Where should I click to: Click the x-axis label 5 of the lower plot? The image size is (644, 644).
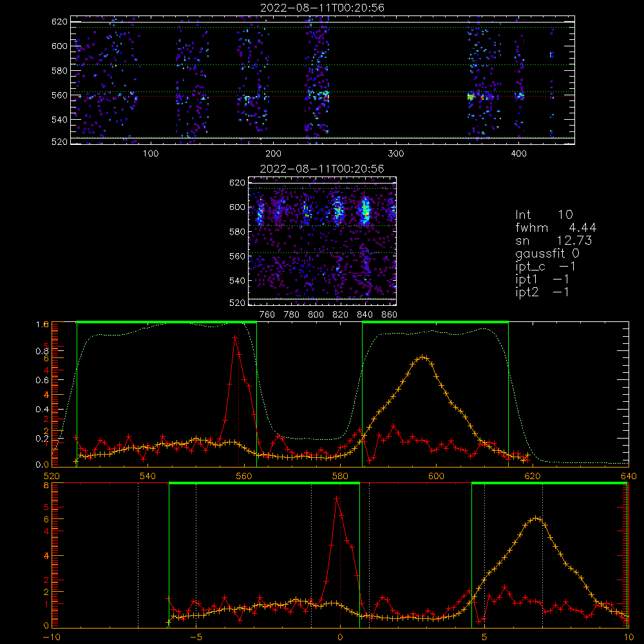point(485,637)
